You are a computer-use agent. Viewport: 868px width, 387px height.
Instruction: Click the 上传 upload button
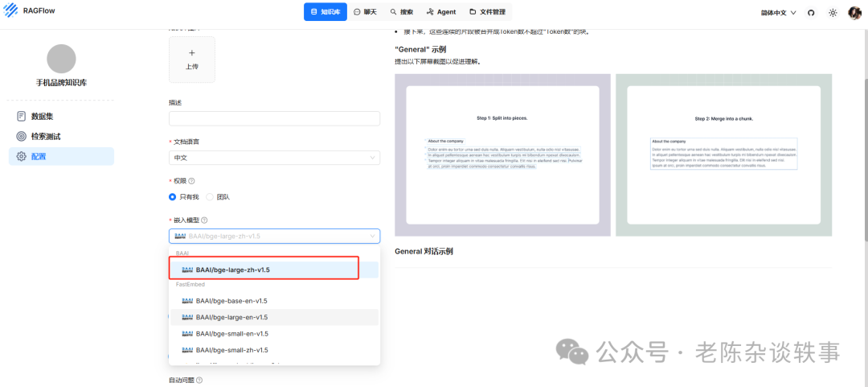pos(192,60)
